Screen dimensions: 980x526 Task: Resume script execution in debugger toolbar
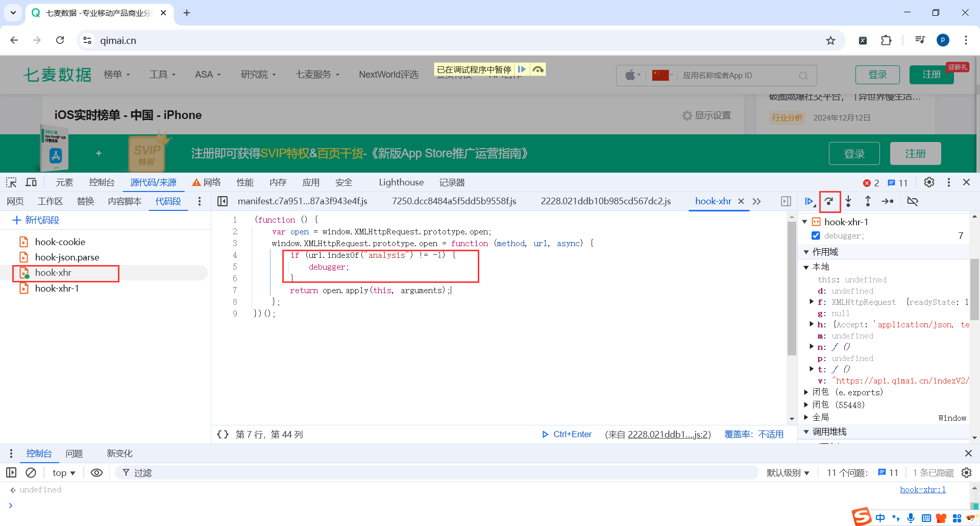(809, 201)
